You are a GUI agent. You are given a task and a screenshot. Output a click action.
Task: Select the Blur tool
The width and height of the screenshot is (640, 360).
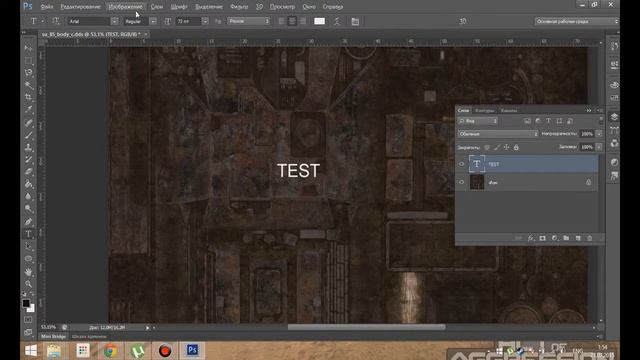click(x=28, y=196)
